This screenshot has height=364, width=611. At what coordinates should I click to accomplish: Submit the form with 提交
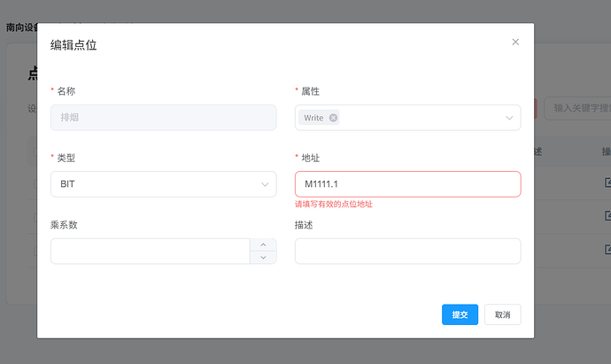pyautogui.click(x=460, y=314)
